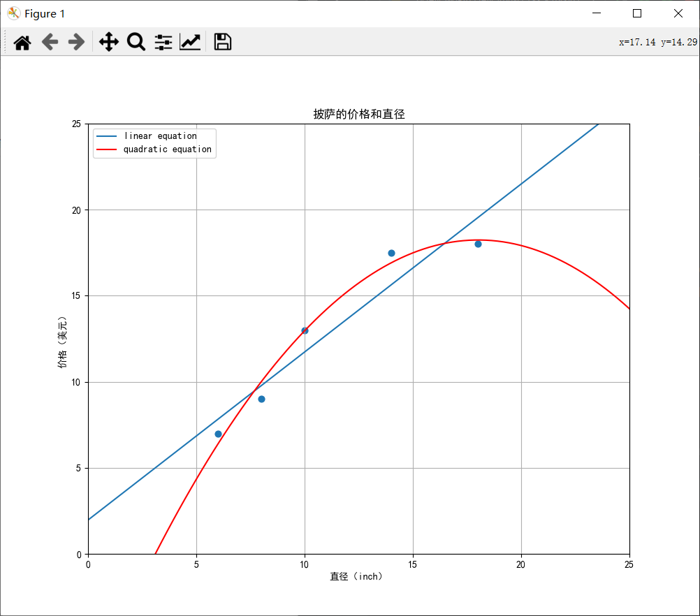The image size is (700, 616).
Task: Click the data point at diameter 14
Action: 391,253
